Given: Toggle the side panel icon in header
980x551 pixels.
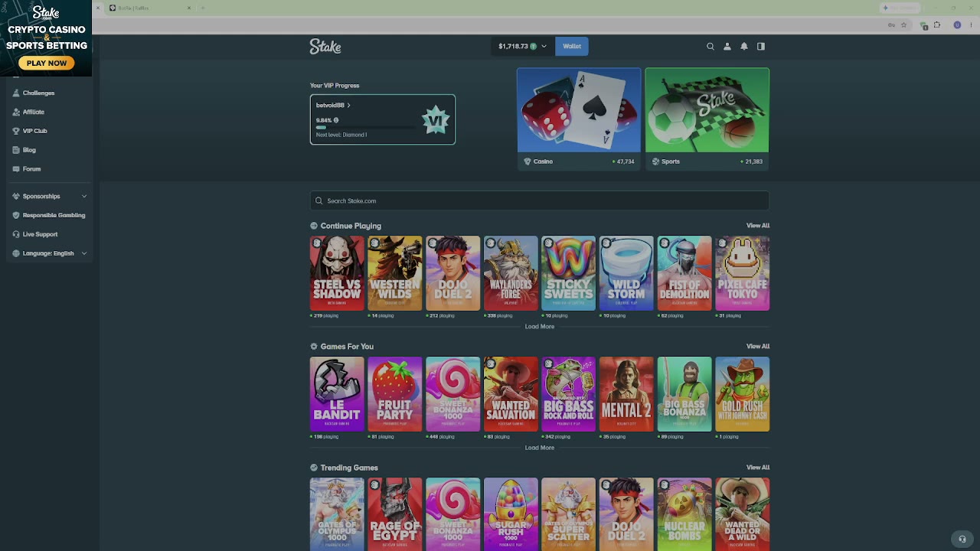Looking at the screenshot, I should [x=761, y=47].
